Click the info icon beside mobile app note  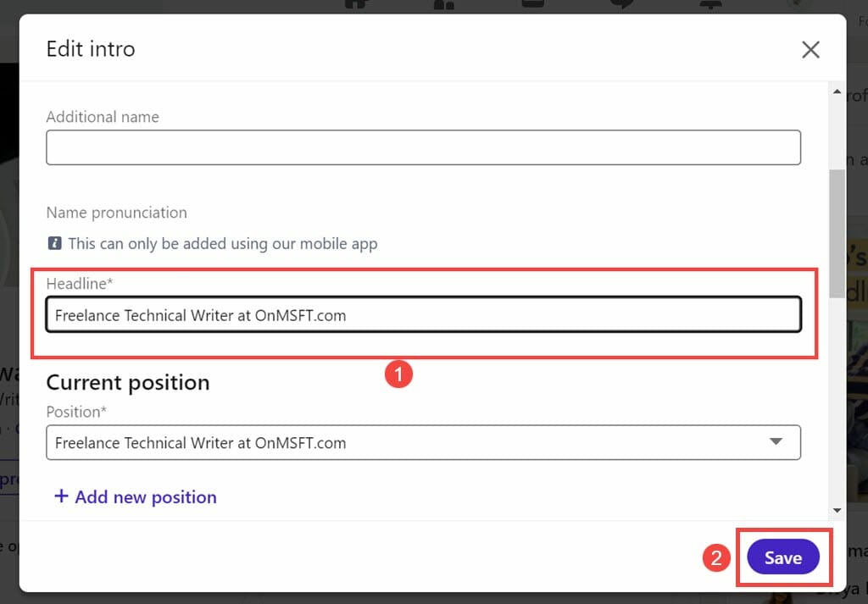click(54, 243)
